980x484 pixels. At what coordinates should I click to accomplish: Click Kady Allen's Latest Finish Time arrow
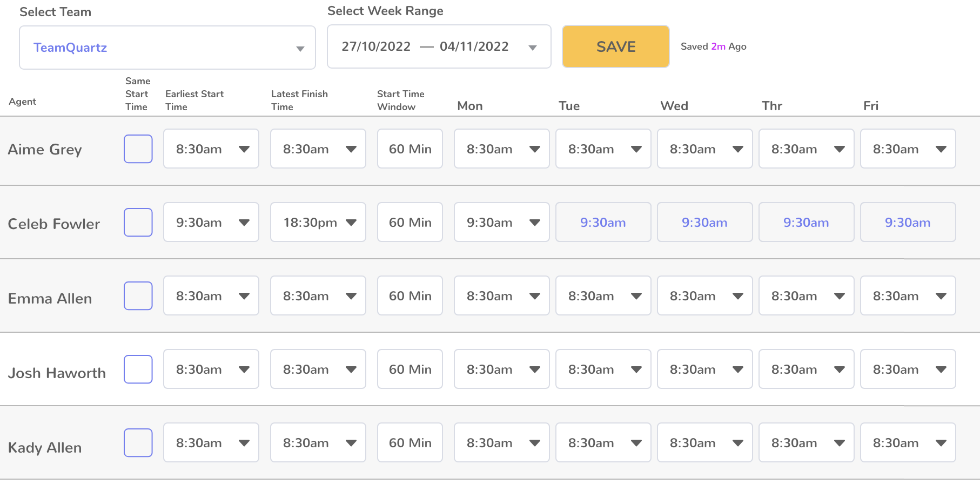351,443
